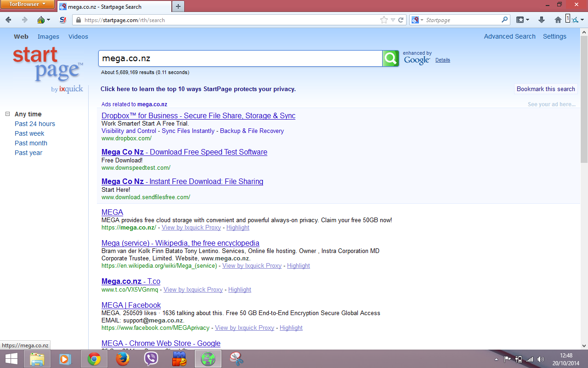Open Instant Free Download File Sharing ad
588x368 pixels.
point(182,182)
